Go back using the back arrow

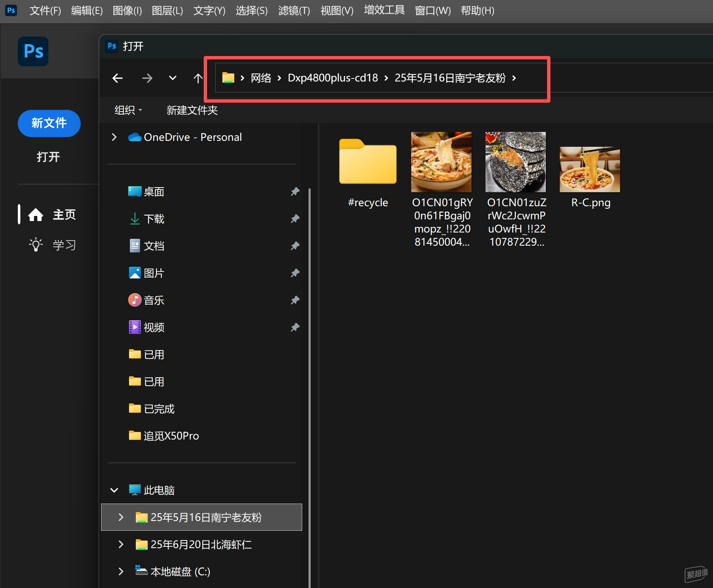118,78
